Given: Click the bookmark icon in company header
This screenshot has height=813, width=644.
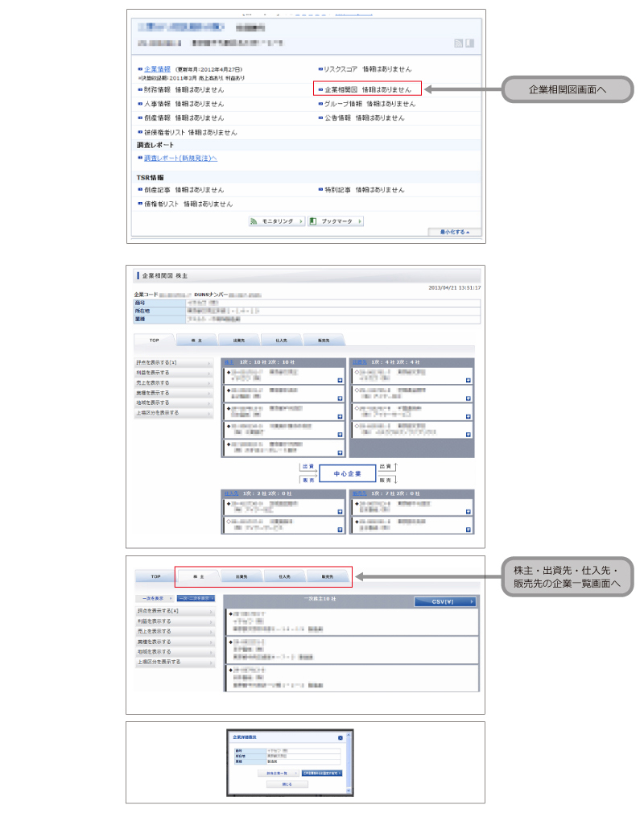Looking at the screenshot, I should 470,43.
